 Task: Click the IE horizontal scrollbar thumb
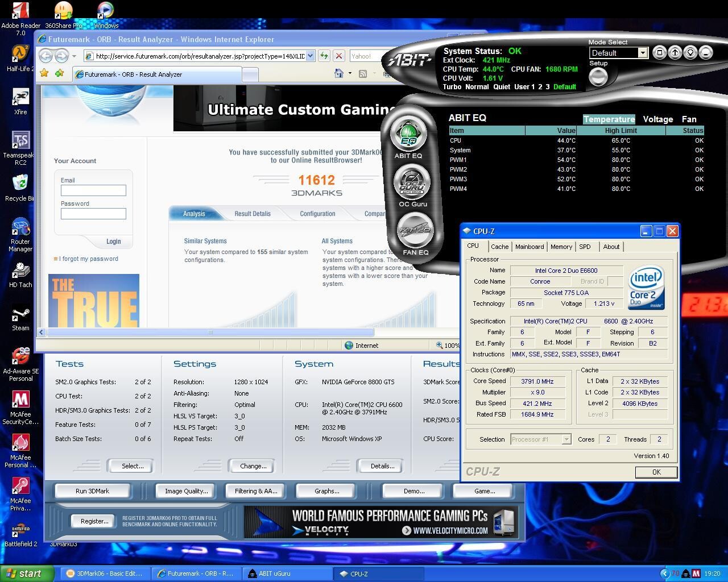210,332
